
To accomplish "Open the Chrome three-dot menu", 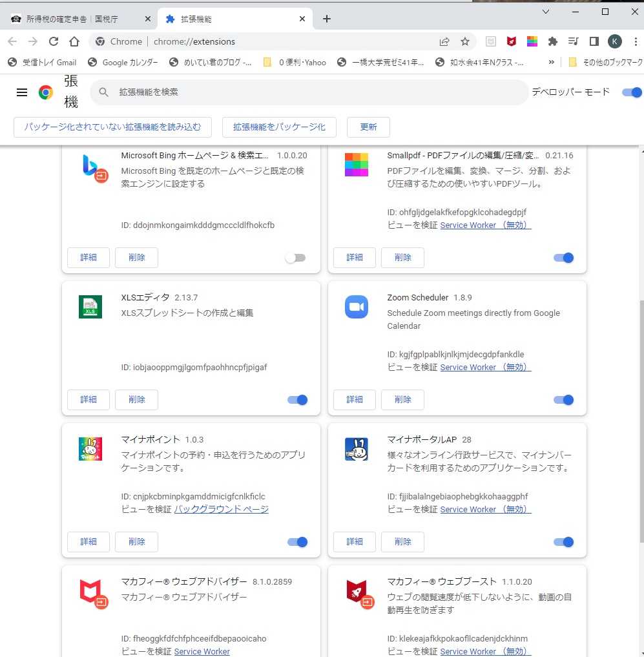I will click(634, 41).
